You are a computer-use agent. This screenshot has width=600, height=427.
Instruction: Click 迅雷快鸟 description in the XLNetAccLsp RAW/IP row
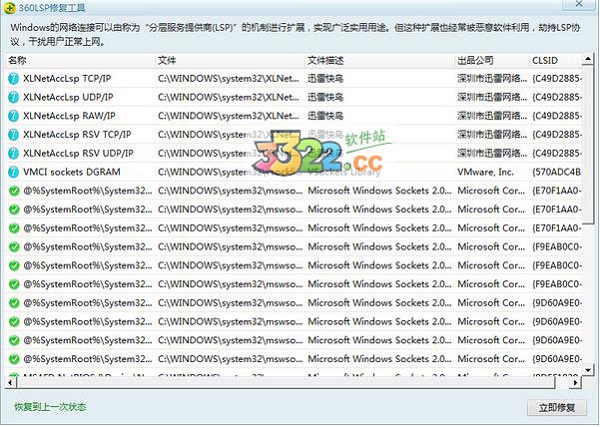(x=325, y=116)
